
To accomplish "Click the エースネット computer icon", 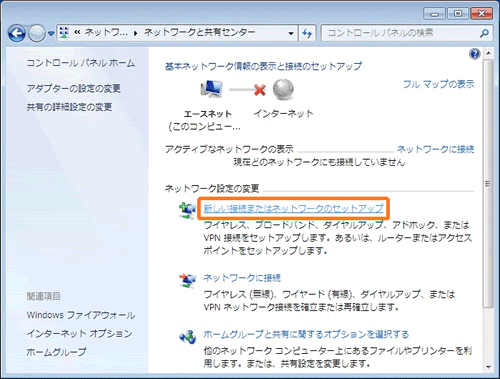I will tap(212, 89).
